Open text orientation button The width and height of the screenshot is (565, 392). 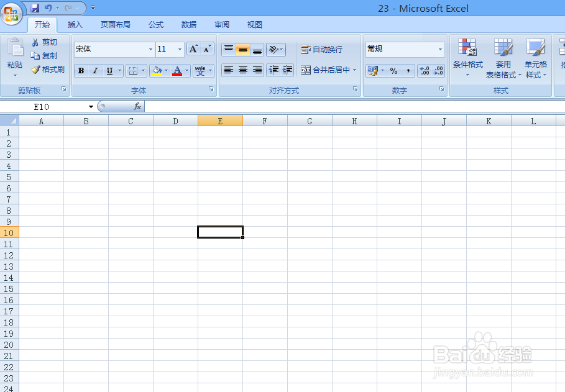tap(276, 49)
